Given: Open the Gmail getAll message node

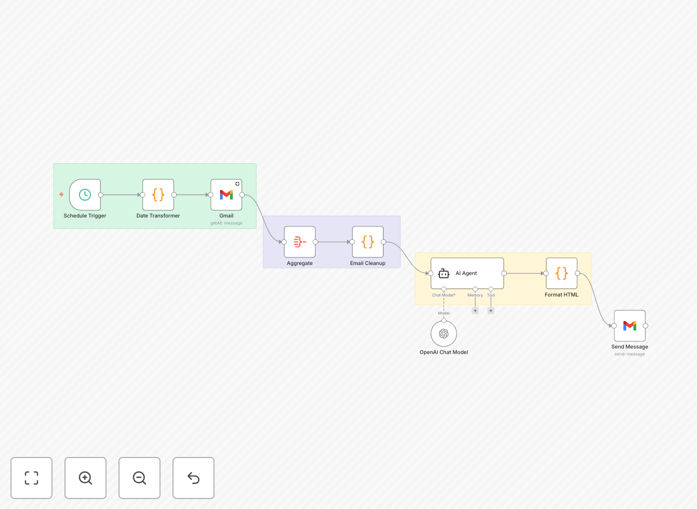Looking at the screenshot, I should click(x=226, y=195).
